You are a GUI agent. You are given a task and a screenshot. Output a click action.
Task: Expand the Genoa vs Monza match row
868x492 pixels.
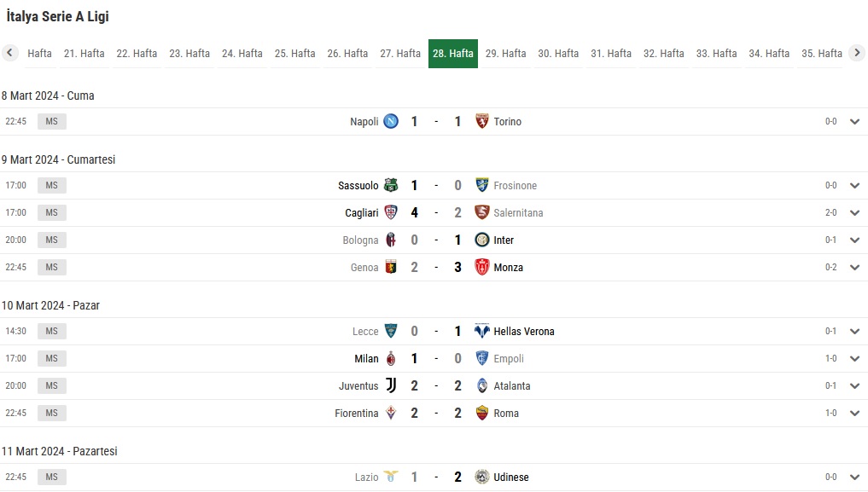854,268
